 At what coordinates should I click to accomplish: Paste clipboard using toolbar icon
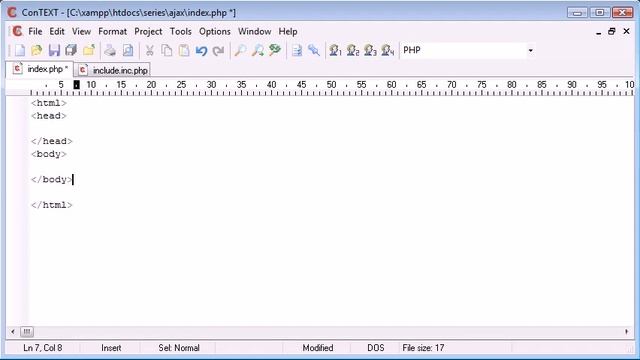coord(184,51)
